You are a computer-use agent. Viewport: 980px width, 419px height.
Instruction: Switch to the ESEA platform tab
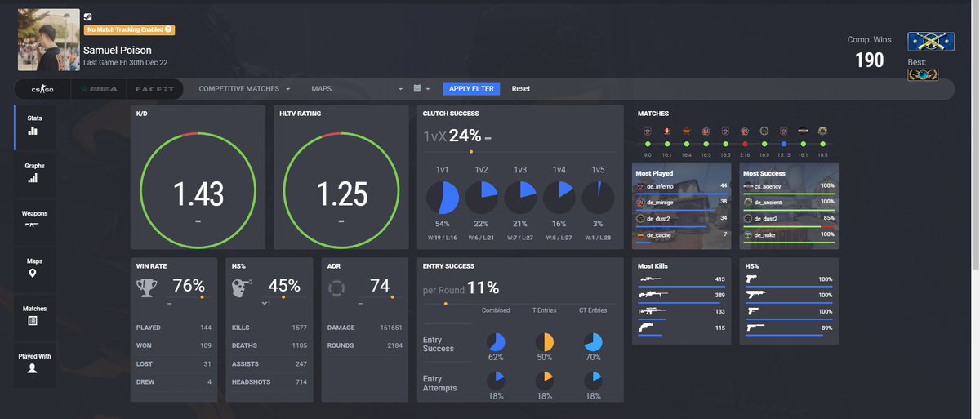point(97,88)
